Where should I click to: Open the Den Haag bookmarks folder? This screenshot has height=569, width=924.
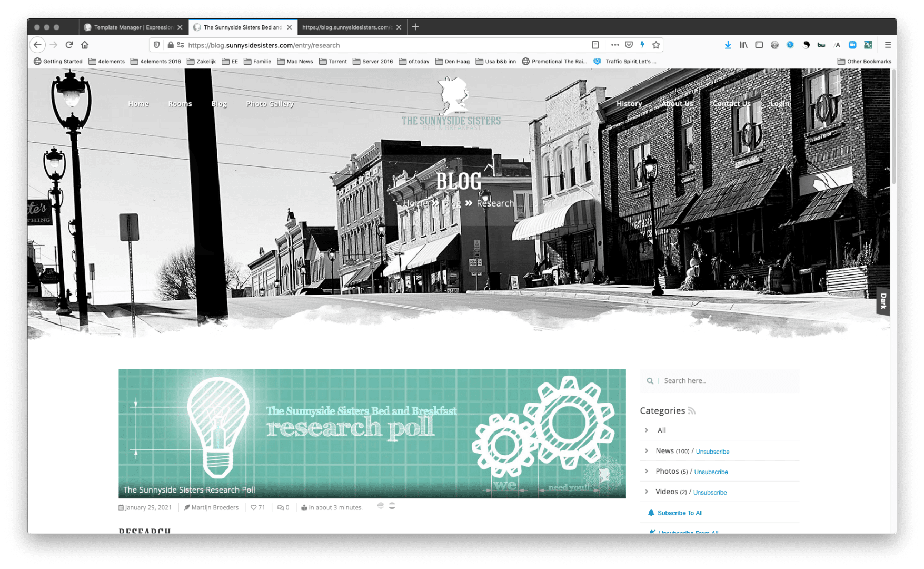coord(452,61)
